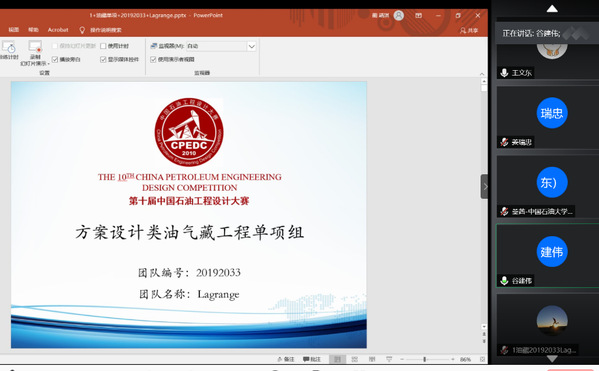Click the red 第十届中国石油工程设计大赛 text
The width and height of the screenshot is (599, 371).
[x=189, y=201]
